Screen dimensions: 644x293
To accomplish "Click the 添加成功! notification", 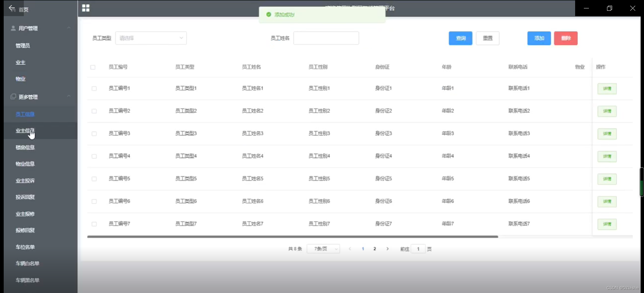I will point(322,15).
